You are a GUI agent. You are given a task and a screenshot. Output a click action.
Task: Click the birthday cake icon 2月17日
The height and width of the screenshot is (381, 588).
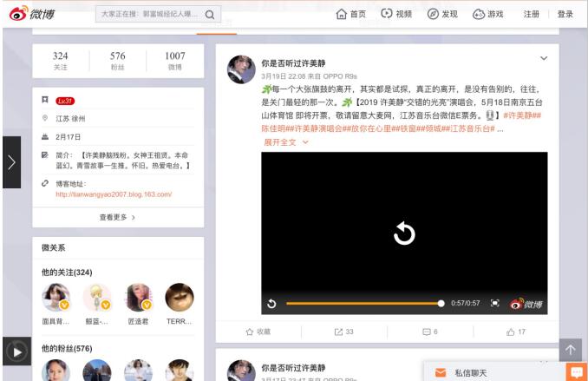45,136
